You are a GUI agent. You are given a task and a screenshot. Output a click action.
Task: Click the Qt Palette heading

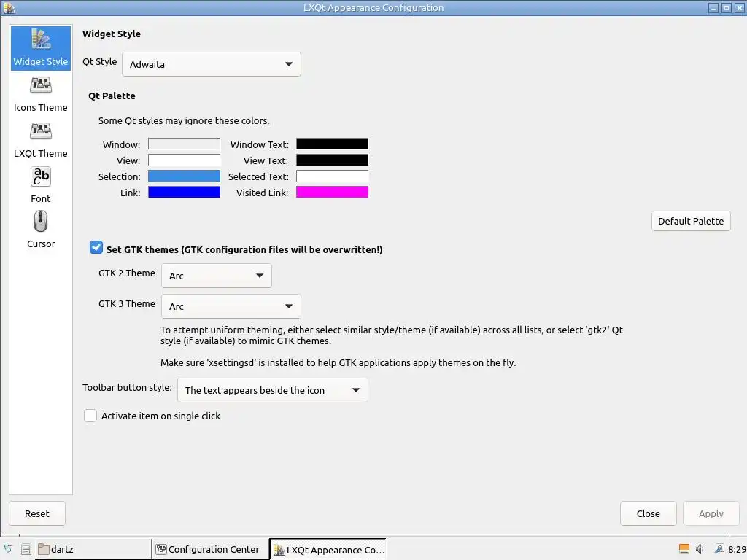[112, 96]
